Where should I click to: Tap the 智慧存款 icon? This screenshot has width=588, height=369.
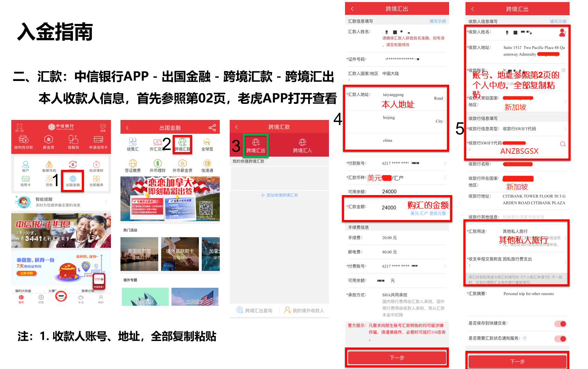[49, 166]
